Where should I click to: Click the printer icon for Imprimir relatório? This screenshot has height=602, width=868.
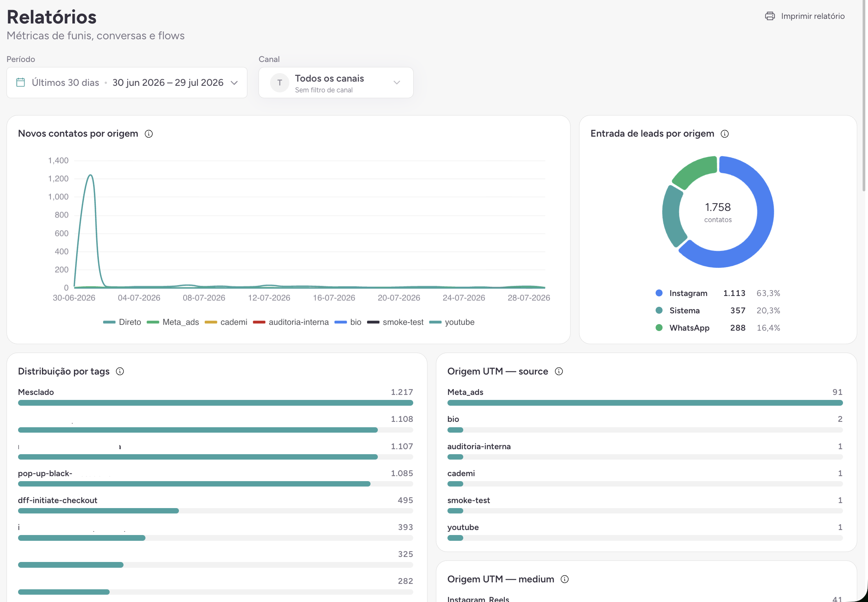pyautogui.click(x=770, y=16)
